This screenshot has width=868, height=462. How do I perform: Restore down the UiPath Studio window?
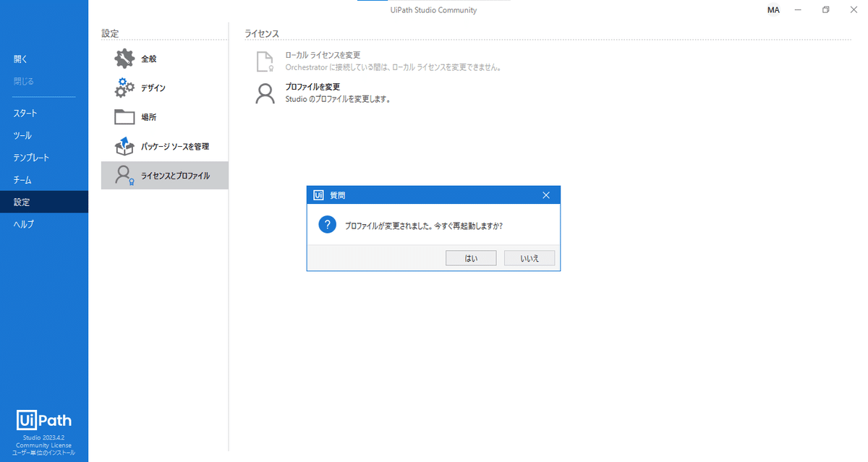pos(825,10)
